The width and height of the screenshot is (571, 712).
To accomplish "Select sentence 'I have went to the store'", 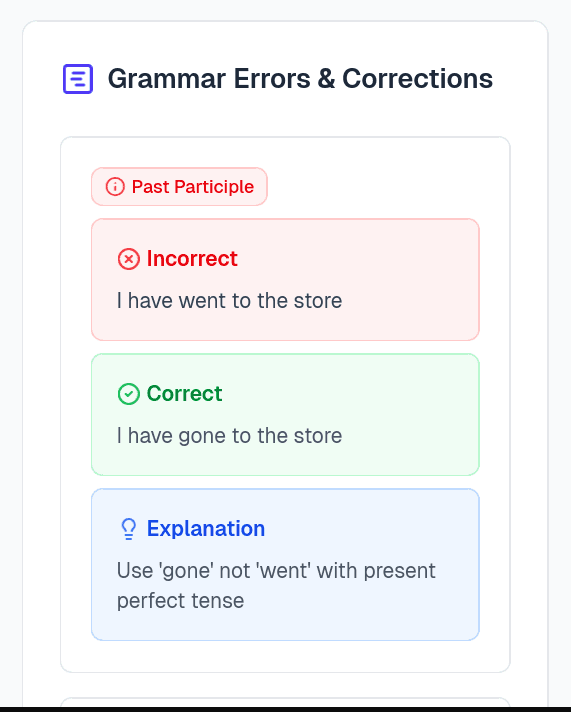I will (229, 301).
